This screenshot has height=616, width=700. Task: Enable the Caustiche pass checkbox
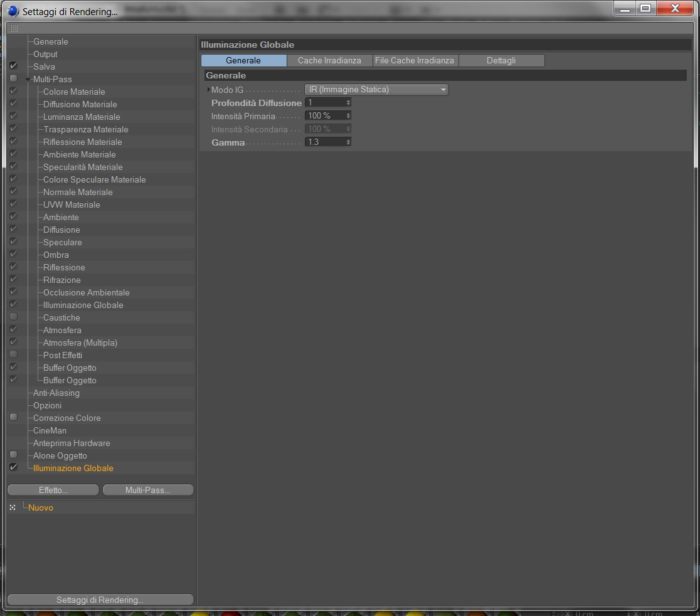point(13,317)
